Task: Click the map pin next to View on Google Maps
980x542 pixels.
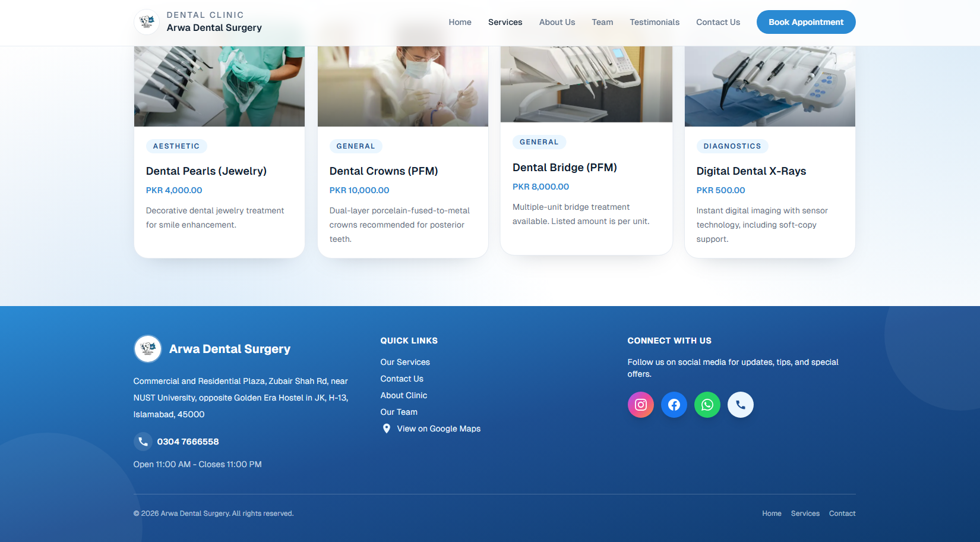Action: [386, 428]
